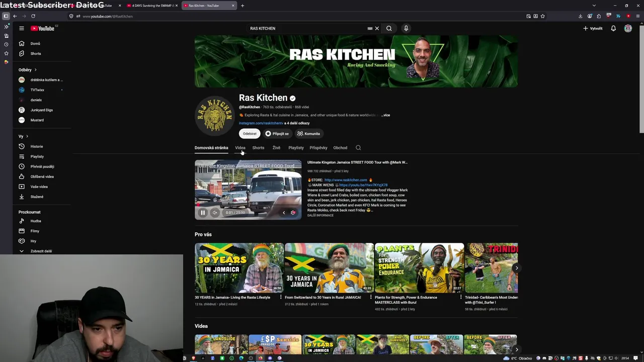Screen dimensions: 644x362
Task: Show next videos in the Videa row
Action: [516, 349]
